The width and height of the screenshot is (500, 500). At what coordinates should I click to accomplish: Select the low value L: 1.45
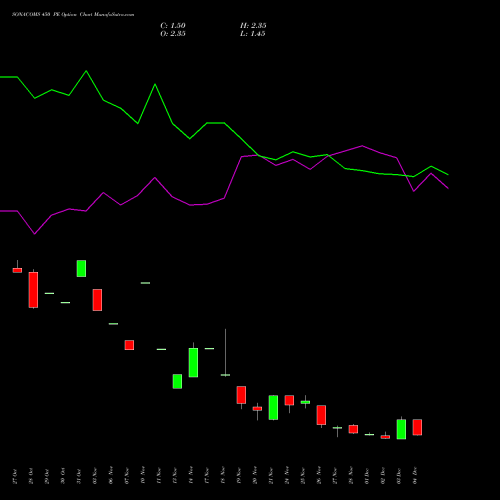point(252,33)
